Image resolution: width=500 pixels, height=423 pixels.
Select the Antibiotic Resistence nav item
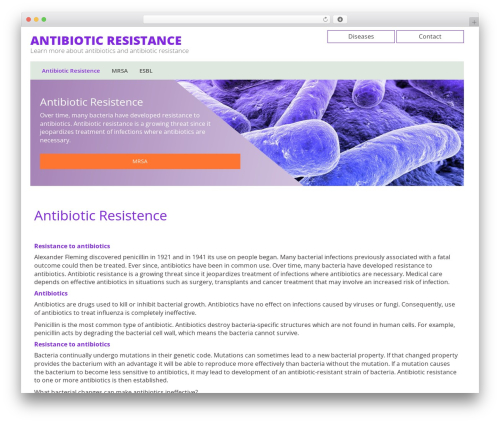[x=71, y=71]
